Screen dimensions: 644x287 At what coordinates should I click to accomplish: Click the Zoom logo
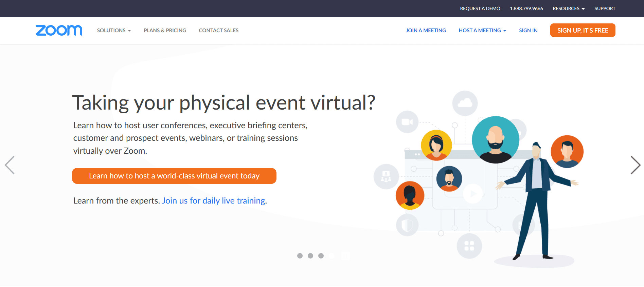(59, 30)
